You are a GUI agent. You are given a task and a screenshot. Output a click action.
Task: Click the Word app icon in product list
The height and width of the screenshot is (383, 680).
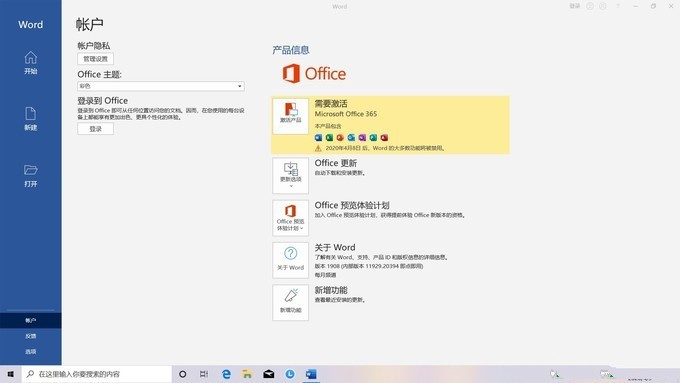(318, 137)
